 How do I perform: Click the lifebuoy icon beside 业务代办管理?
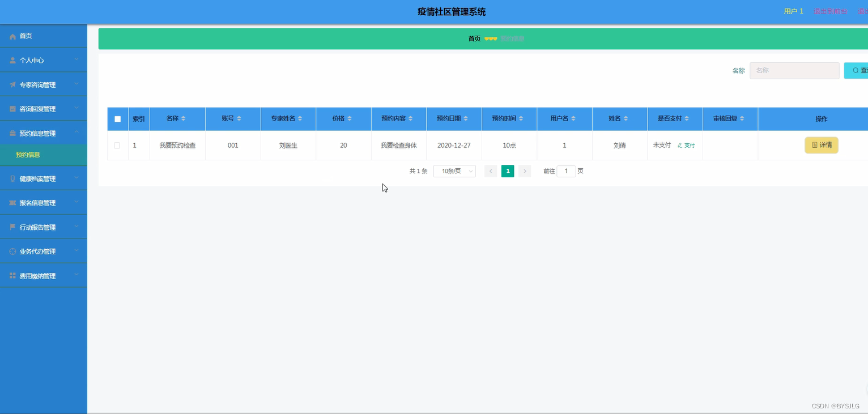click(x=12, y=251)
